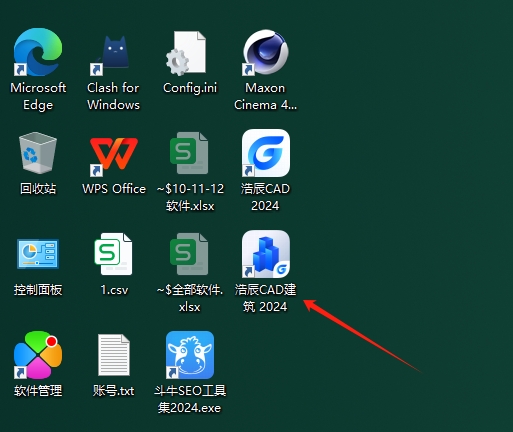Click the "浩辰CAD建筑 2024" label text
513x432 pixels.
coord(265,298)
